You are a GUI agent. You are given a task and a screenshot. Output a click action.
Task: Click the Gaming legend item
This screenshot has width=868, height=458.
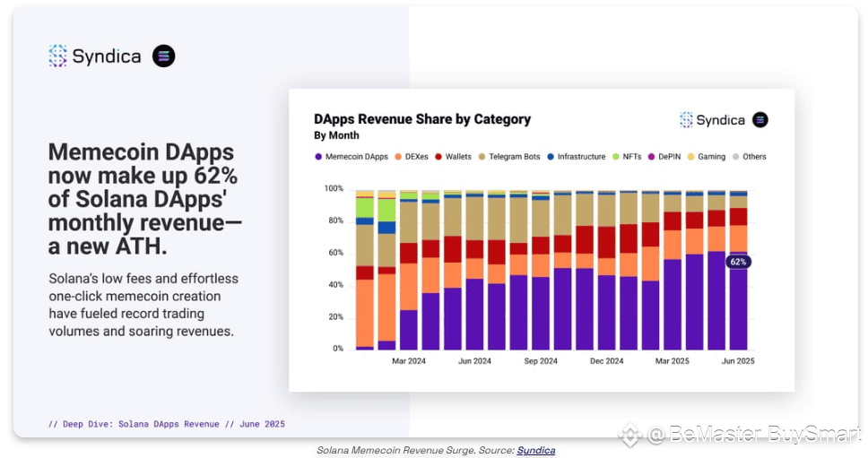click(x=707, y=157)
